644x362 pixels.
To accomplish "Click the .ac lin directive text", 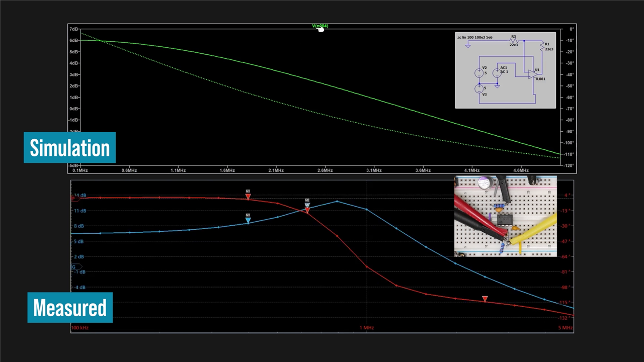I will (x=474, y=37).
